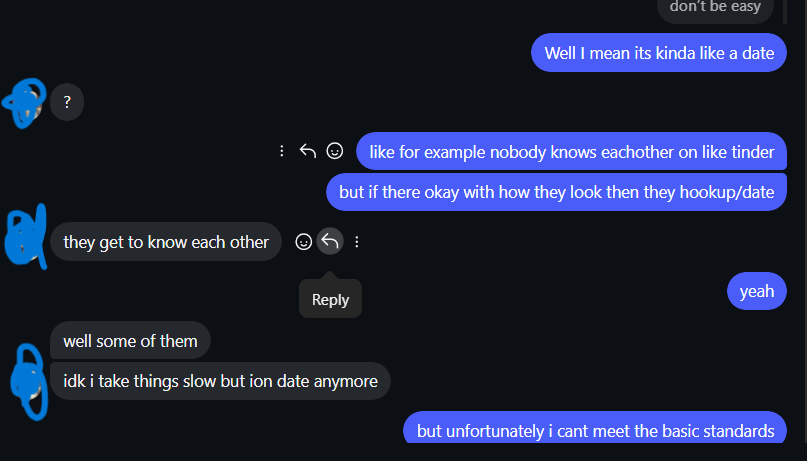Add emoji reaction to the tinder message
Viewport: 807px width, 461px height.
335,151
